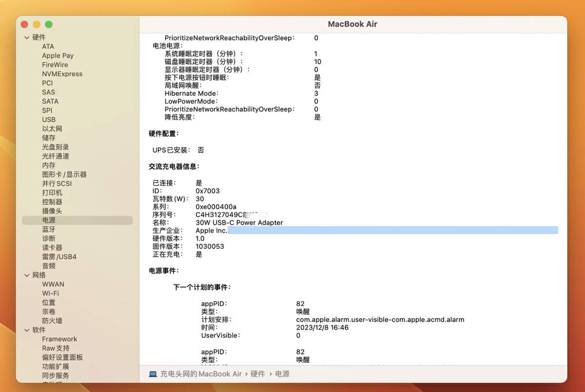Click 电源 in the path bar

[x=282, y=374]
